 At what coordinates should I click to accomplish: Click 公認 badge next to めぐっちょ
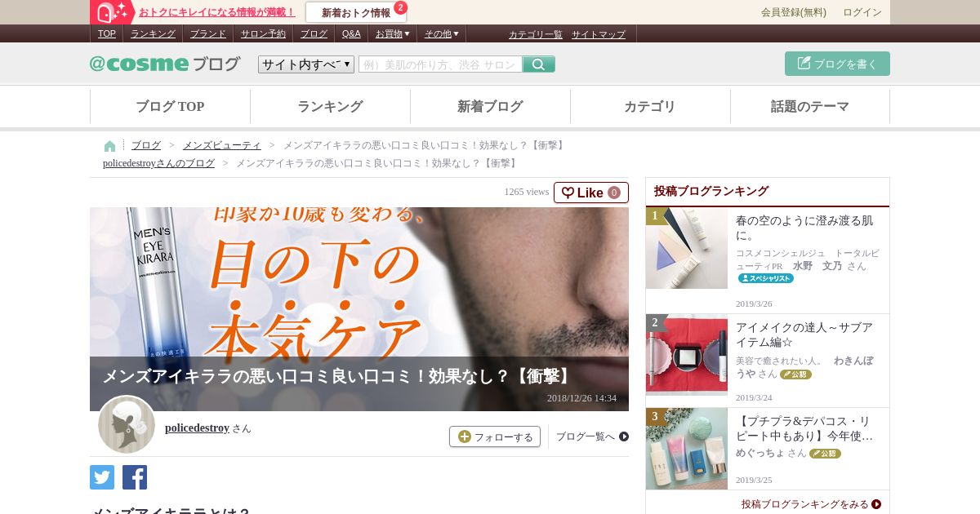click(825, 454)
